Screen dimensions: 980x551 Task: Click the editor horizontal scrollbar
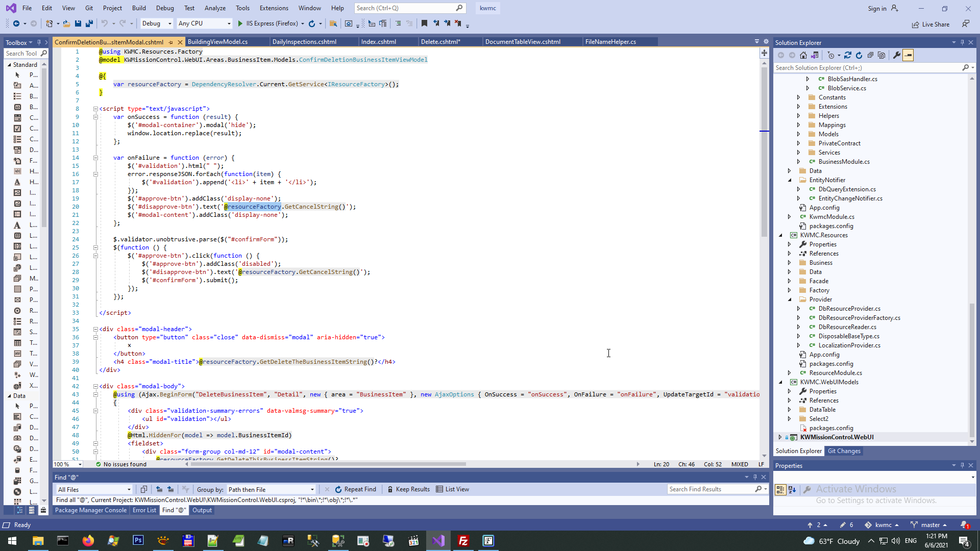click(327, 464)
